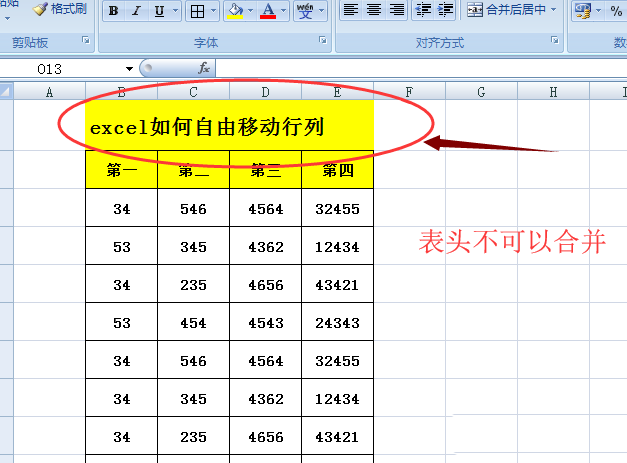This screenshot has height=463, width=627.
Task: Select column A header
Action: 50,92
